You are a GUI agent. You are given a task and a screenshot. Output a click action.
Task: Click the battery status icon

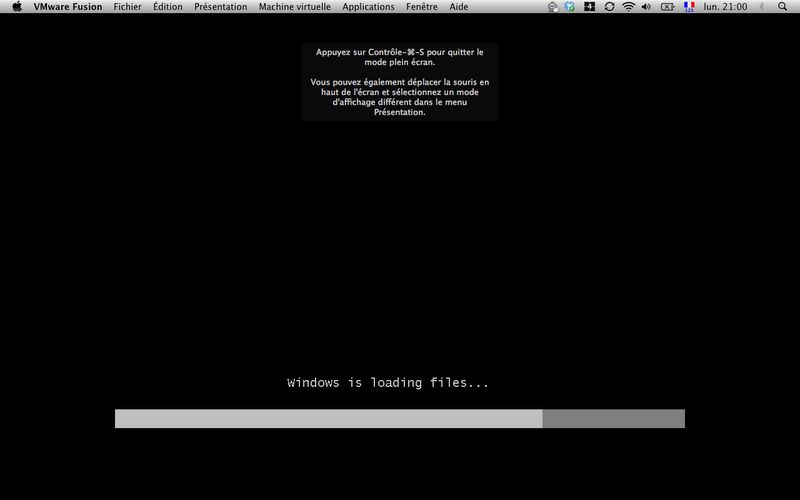tap(667, 7)
